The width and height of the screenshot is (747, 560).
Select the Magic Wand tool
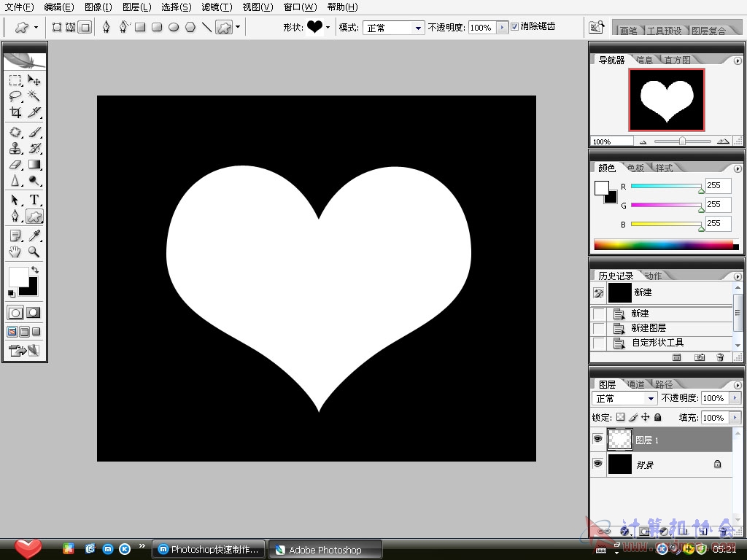[x=34, y=96]
